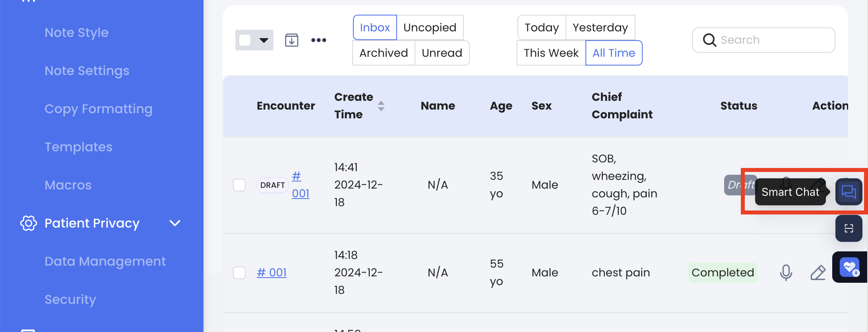Click the microphone icon for chest pain encounter

786,272
